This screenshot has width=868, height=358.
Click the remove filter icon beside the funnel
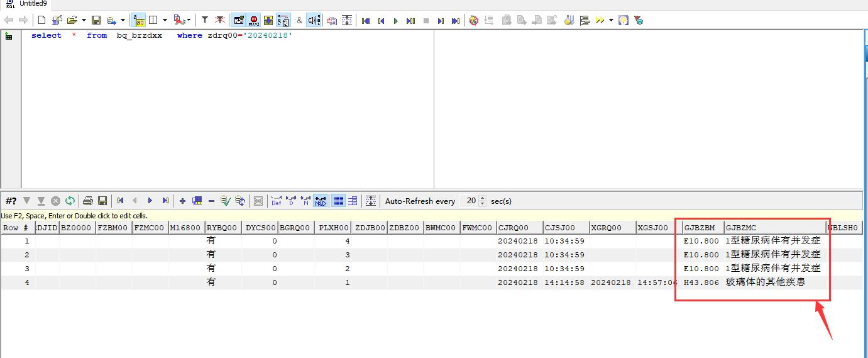(219, 20)
